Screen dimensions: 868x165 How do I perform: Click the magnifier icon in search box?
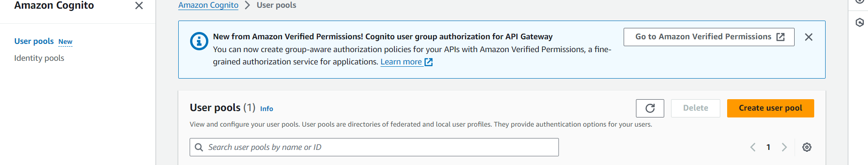click(x=199, y=147)
